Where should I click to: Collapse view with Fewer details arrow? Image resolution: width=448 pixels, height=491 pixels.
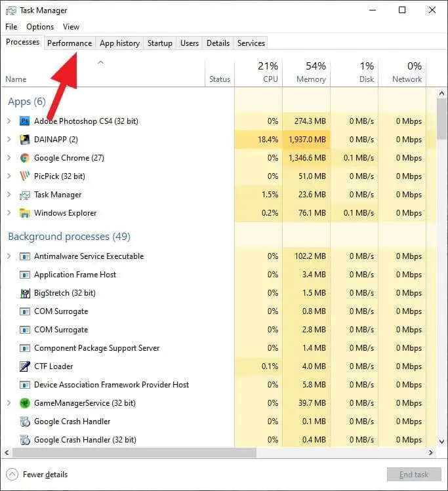click(12, 475)
